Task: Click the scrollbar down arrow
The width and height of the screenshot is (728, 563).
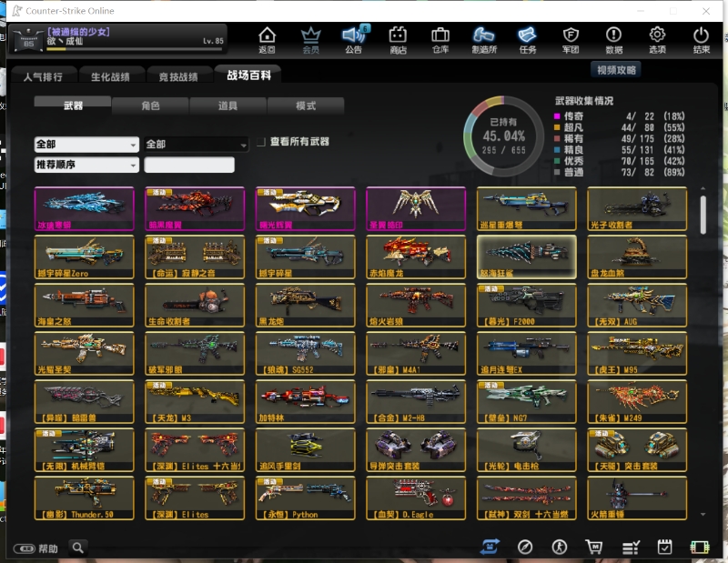Action: click(703, 514)
